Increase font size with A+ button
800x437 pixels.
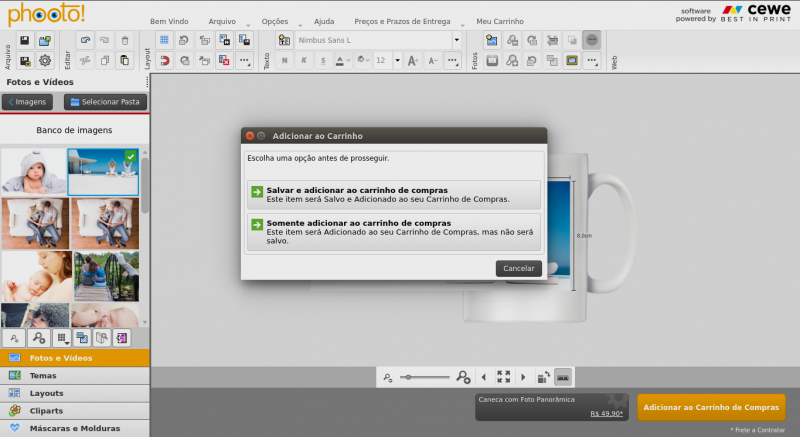(413, 61)
